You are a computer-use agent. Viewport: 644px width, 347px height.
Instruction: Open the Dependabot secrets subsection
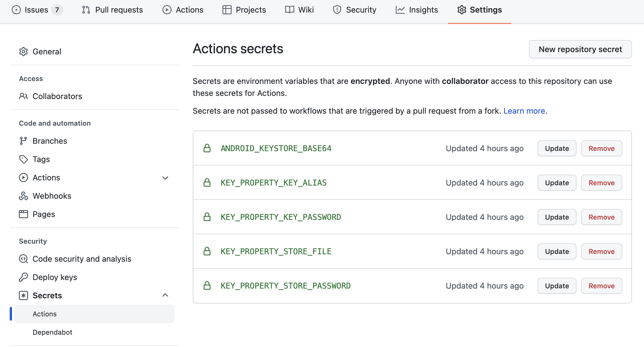click(x=52, y=332)
